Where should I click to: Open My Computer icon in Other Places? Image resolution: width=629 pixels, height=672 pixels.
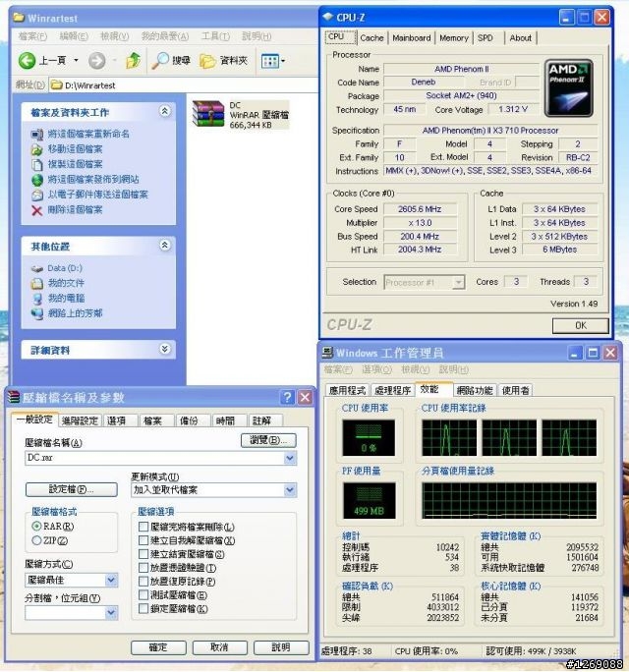37,299
